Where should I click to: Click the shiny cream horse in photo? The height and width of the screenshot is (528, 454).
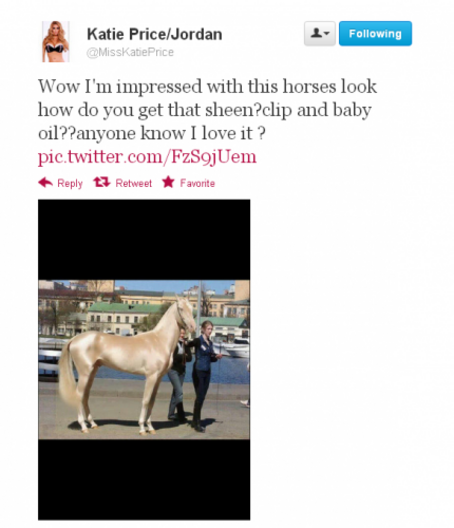[x=128, y=360]
